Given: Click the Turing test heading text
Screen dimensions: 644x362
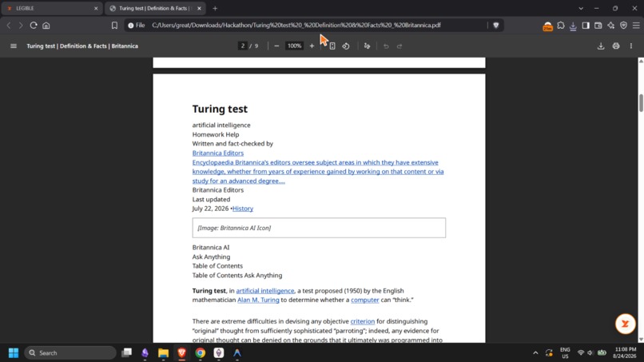Looking at the screenshot, I should click(220, 109).
